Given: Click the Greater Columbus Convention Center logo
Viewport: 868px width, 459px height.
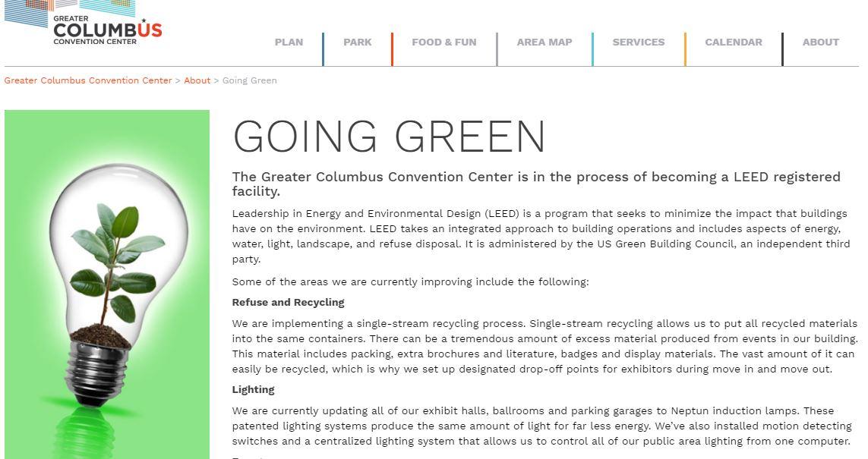Looking at the screenshot, I should (83, 24).
